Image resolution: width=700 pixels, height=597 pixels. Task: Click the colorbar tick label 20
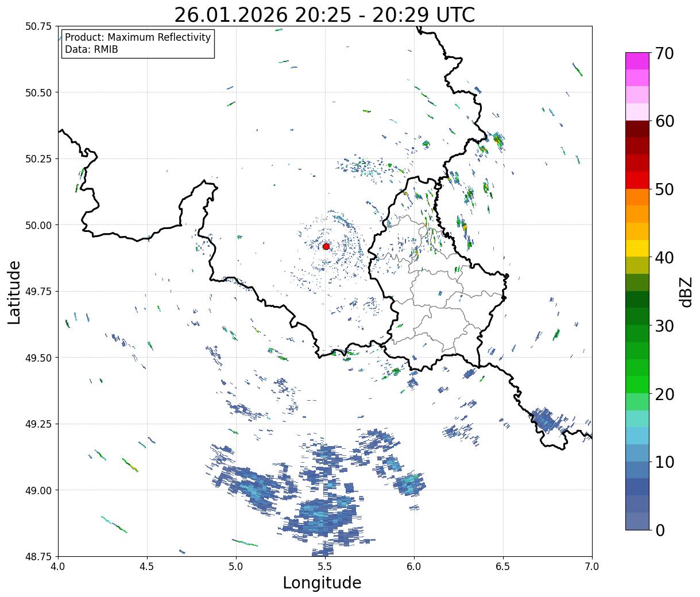(664, 394)
